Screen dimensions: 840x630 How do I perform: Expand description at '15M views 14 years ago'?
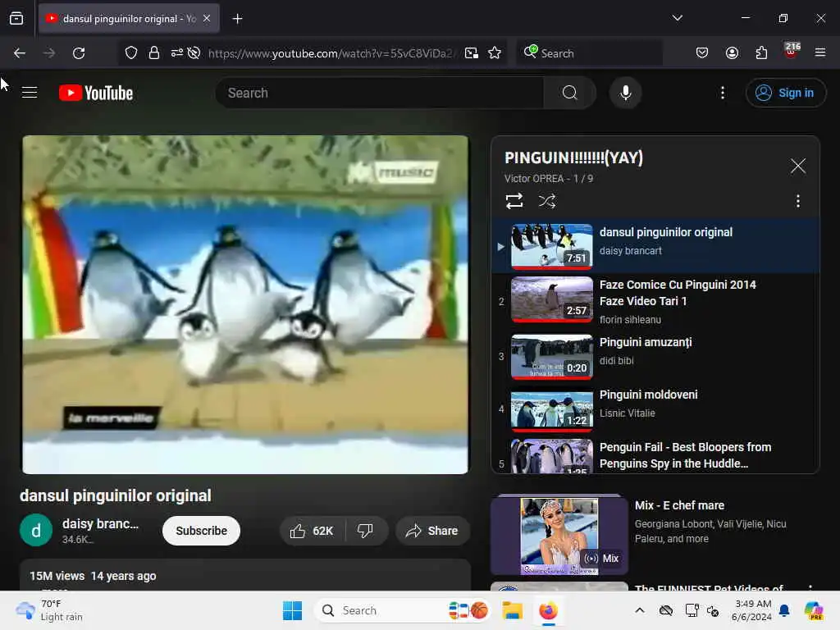[x=244, y=576]
